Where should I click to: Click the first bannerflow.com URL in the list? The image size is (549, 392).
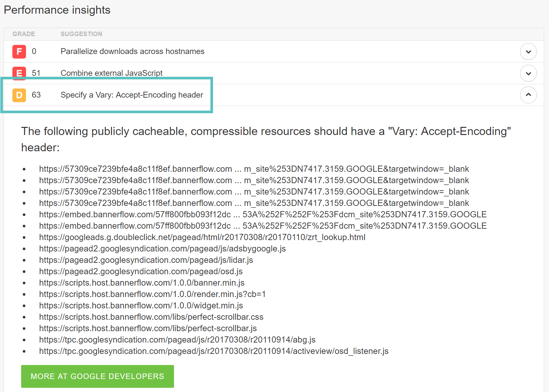pyautogui.click(x=254, y=169)
